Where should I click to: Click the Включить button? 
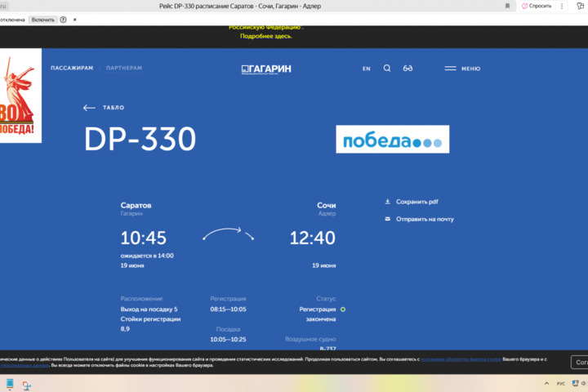[42, 20]
